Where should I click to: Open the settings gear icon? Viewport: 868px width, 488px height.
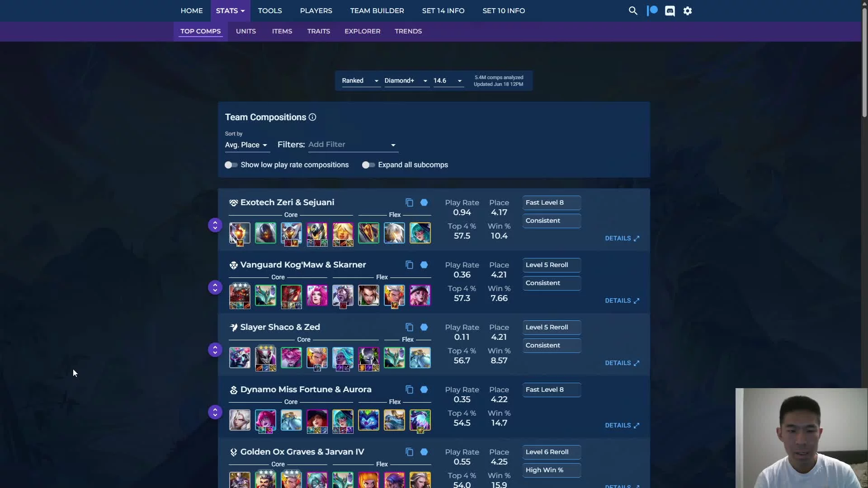[x=688, y=11]
